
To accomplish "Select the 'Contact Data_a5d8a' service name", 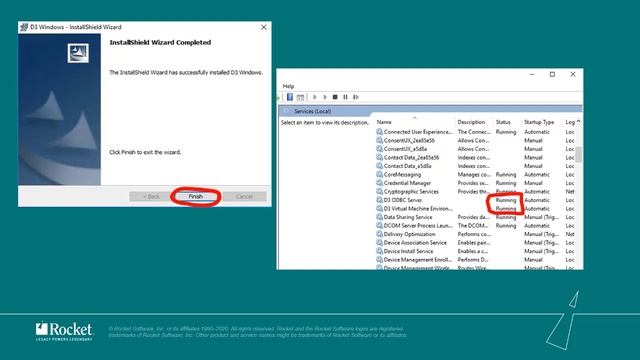I will 407,166.
